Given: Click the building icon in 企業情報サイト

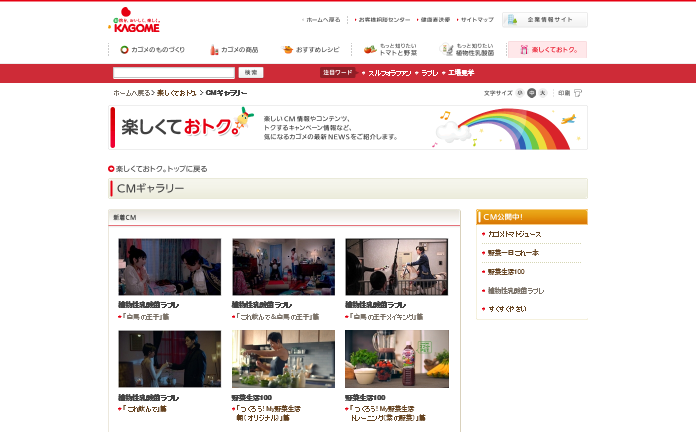Looking at the screenshot, I should point(512,20).
